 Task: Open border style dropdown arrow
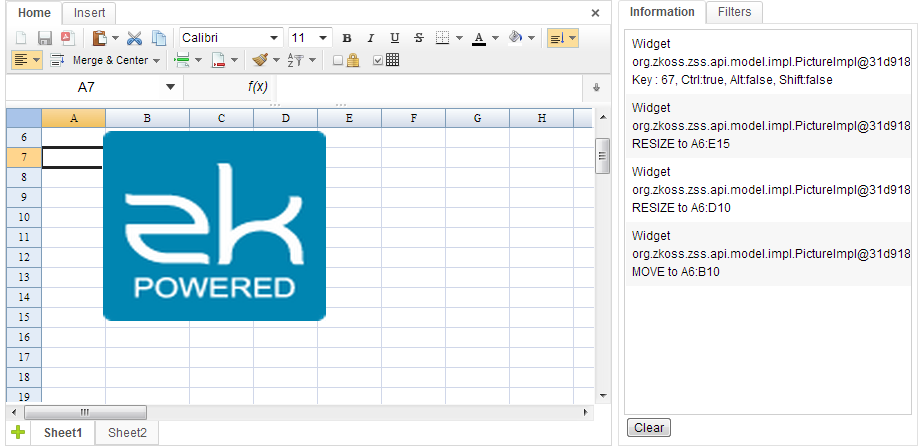[459, 38]
